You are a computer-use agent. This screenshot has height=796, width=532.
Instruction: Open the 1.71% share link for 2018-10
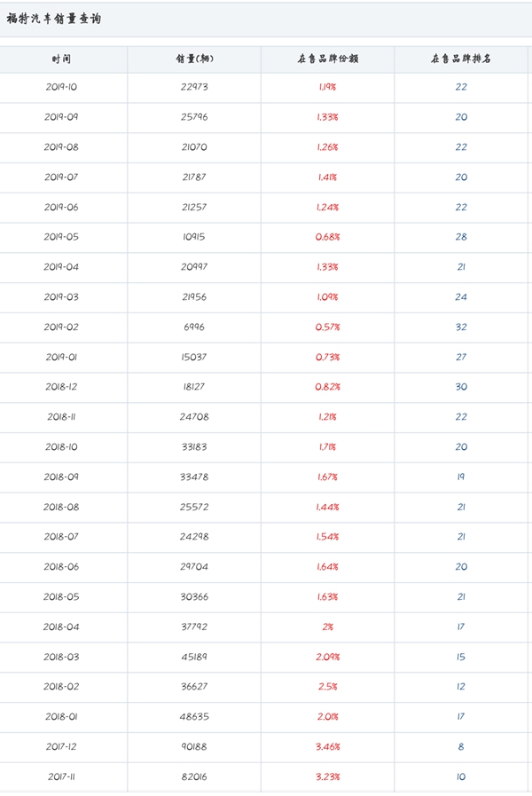[x=327, y=447]
